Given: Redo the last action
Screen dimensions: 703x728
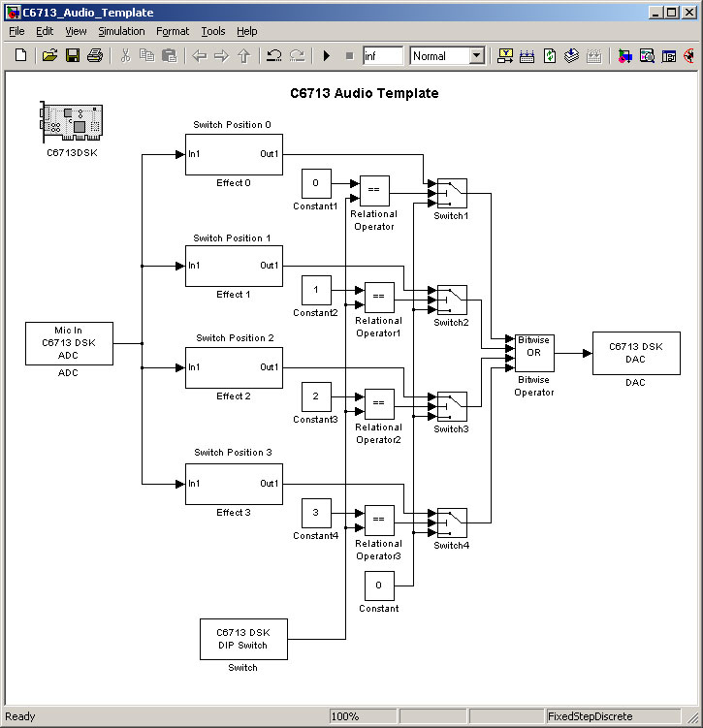Looking at the screenshot, I should pos(297,55).
